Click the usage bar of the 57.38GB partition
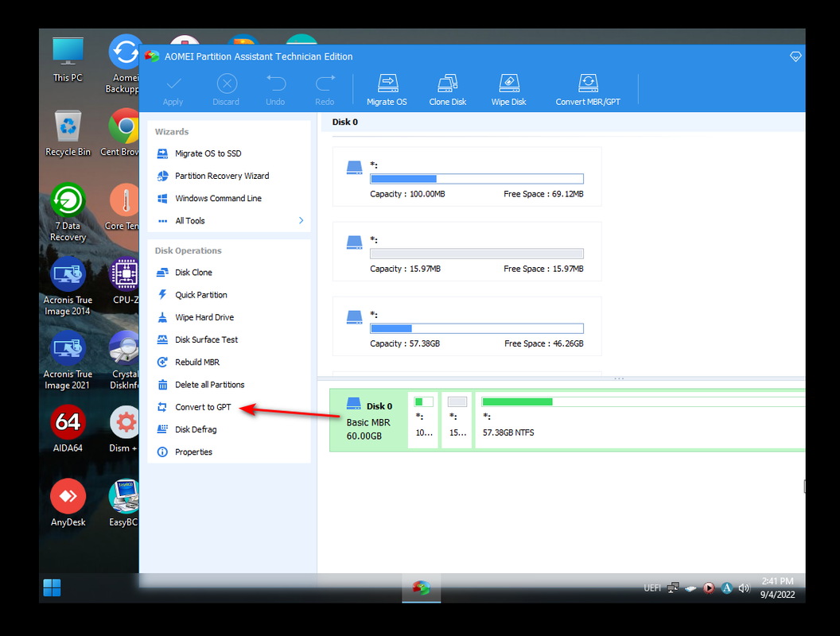 [x=476, y=328]
